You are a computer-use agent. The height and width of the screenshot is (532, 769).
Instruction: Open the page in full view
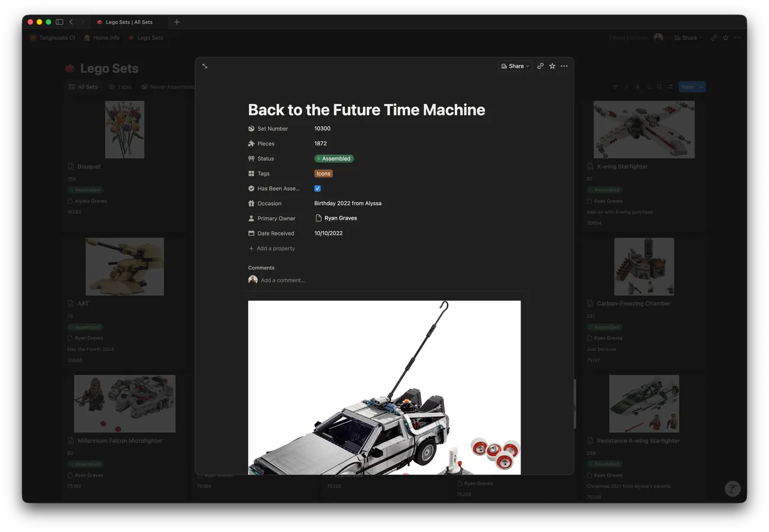[205, 66]
